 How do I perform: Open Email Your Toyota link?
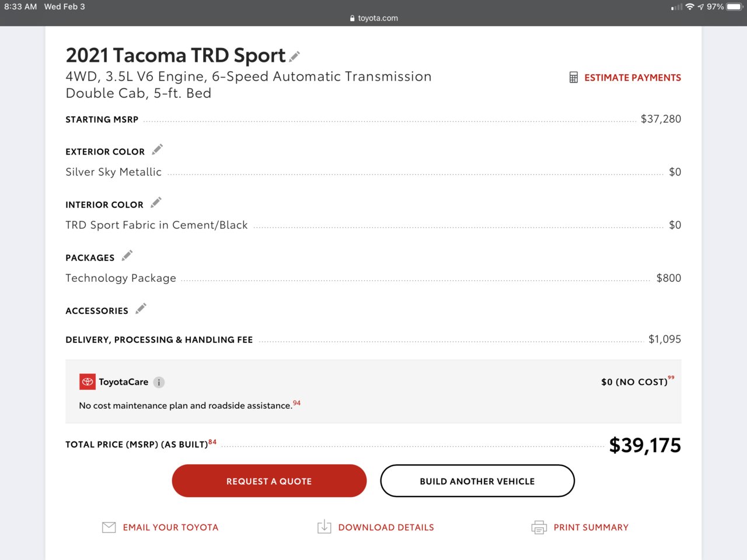pyautogui.click(x=170, y=527)
